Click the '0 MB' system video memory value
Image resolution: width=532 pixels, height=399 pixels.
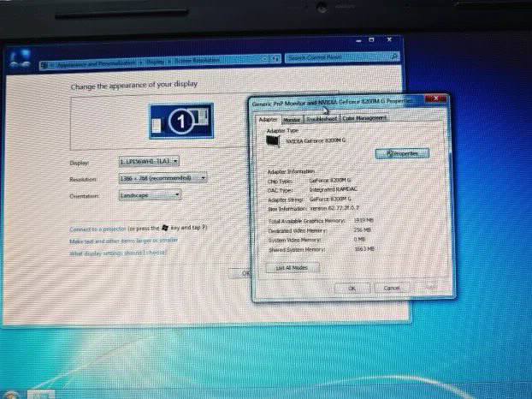coord(359,240)
